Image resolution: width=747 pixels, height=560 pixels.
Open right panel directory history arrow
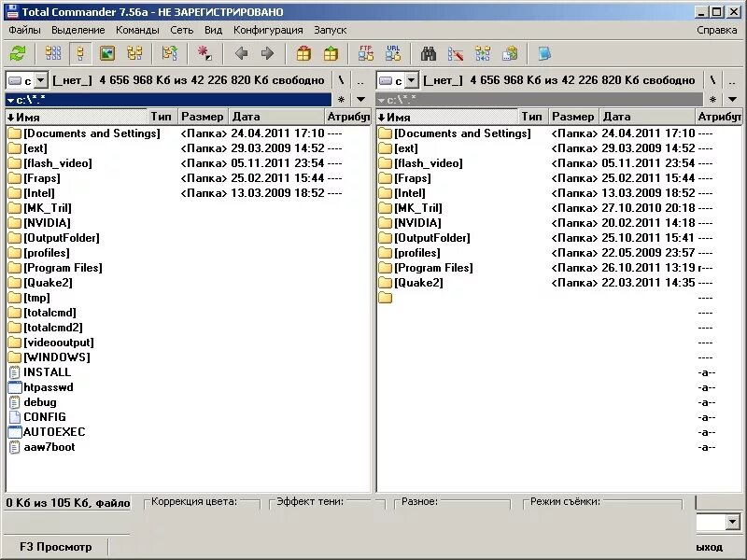732,100
